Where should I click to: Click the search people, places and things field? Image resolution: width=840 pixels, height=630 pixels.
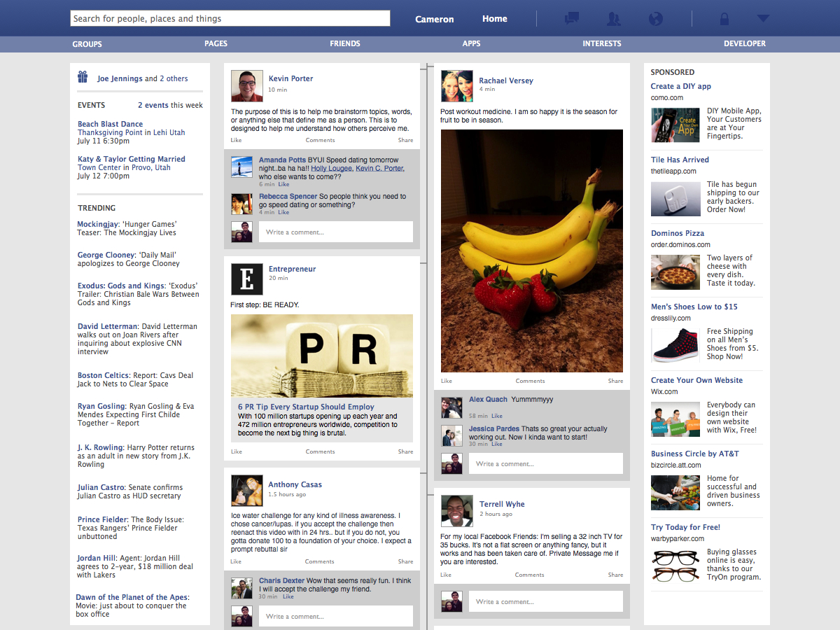tap(230, 19)
